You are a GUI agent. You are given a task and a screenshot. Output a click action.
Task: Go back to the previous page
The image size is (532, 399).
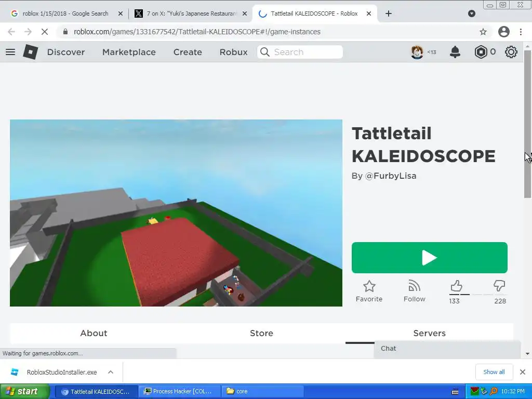pyautogui.click(x=11, y=32)
